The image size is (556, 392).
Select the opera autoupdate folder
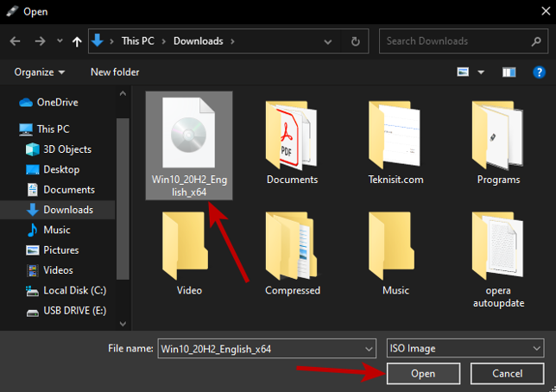498,260
